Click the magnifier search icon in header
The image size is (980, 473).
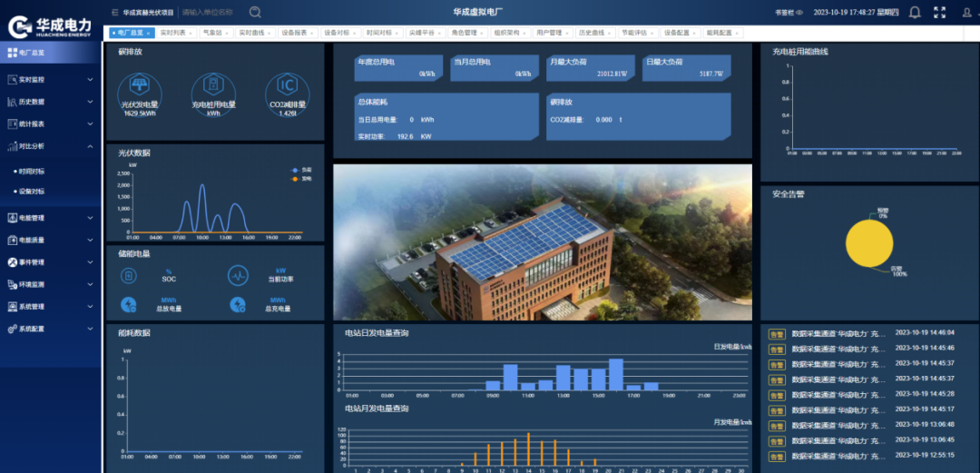tap(255, 12)
